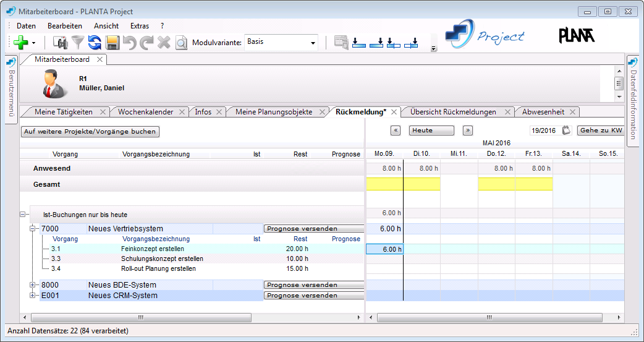
Task: Click the calendar picker icon beside 19/2016
Action: pyautogui.click(x=566, y=130)
